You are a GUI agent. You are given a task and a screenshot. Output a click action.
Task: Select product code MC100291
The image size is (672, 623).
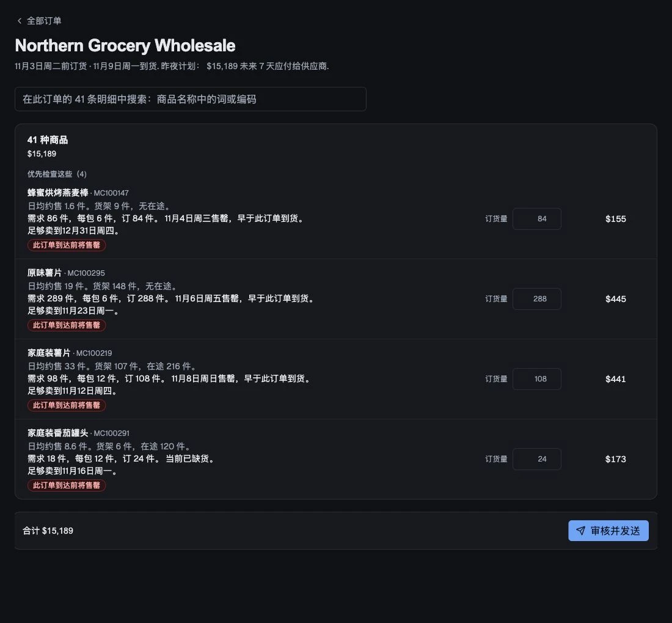click(111, 433)
